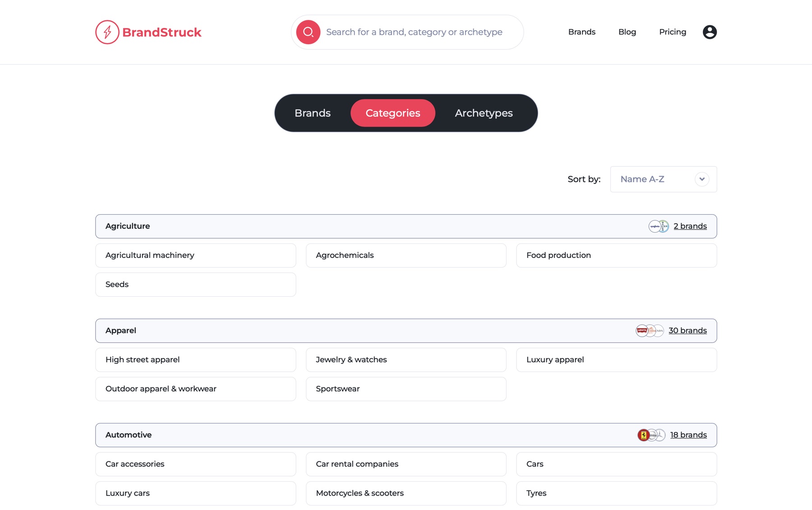The width and height of the screenshot is (812, 510).
Task: Open the Pricing navigation link
Action: point(673,32)
